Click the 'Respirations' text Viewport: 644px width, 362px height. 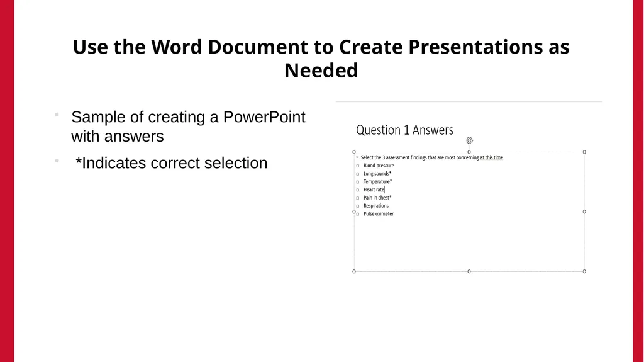click(376, 206)
